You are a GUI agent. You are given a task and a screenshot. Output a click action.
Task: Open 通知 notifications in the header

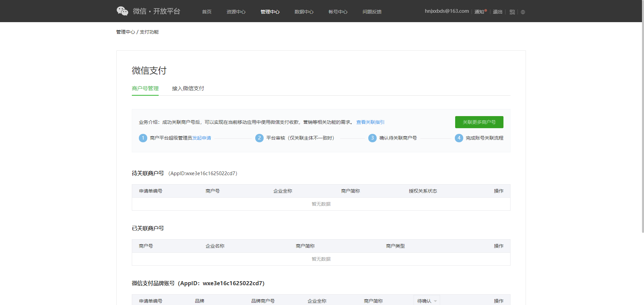pos(480,12)
